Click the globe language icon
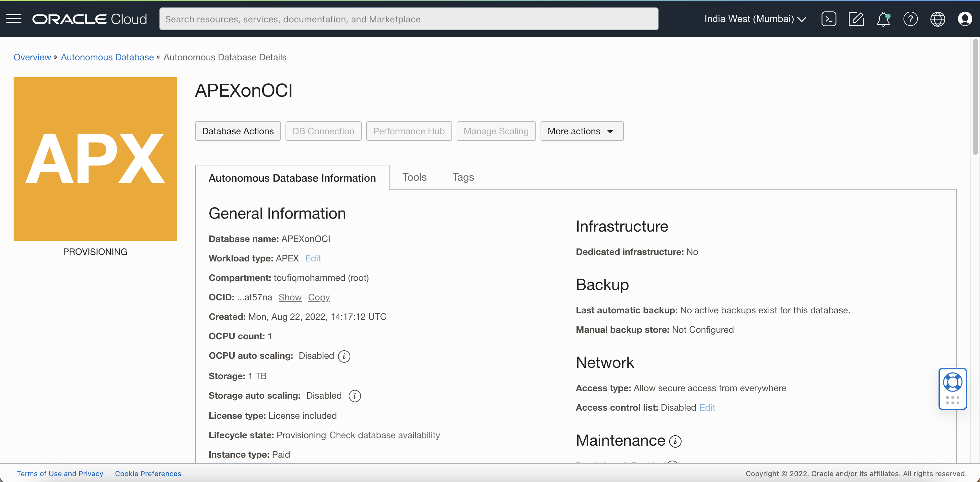This screenshot has height=482, width=980. coord(938,19)
